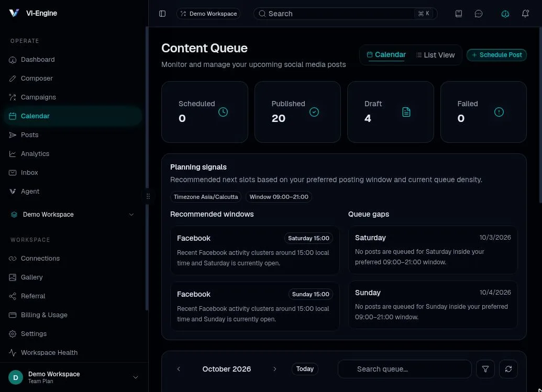542x392 pixels.
Task: Click the Scheduled clock icon
Action: pyautogui.click(x=223, y=112)
